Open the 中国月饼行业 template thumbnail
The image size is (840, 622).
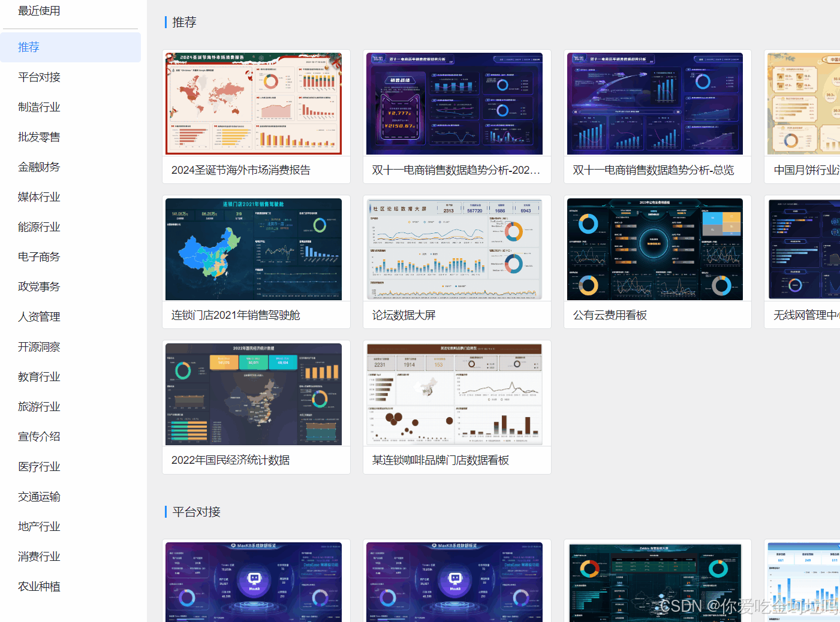click(803, 104)
